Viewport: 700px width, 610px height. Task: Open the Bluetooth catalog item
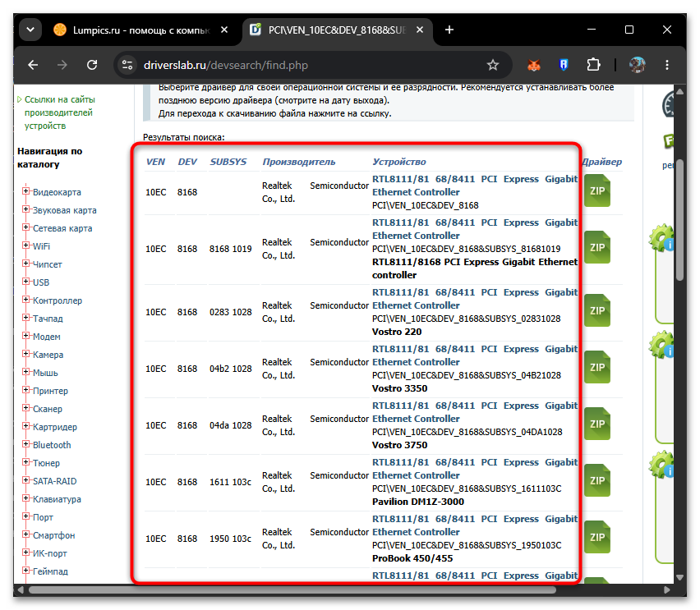52,445
